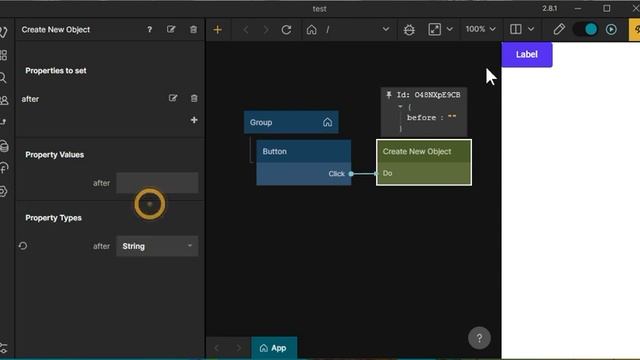
Task: Open the cloud services sidebar icon
Action: [4, 146]
